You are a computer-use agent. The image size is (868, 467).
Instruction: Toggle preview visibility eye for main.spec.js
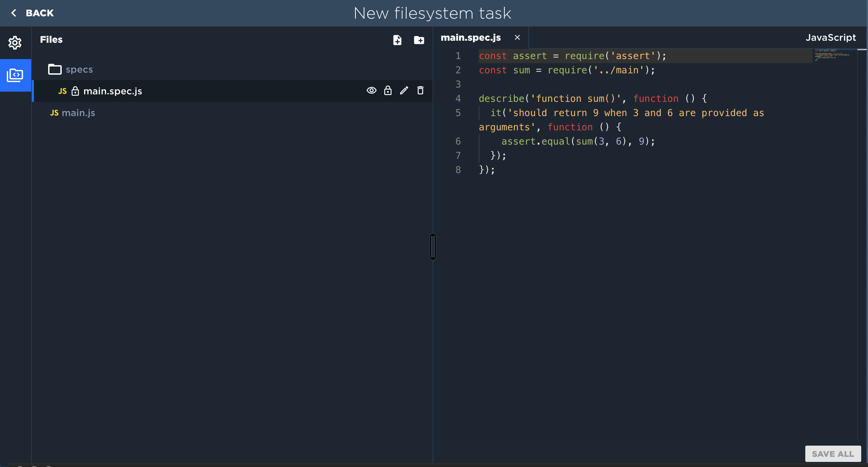[372, 91]
